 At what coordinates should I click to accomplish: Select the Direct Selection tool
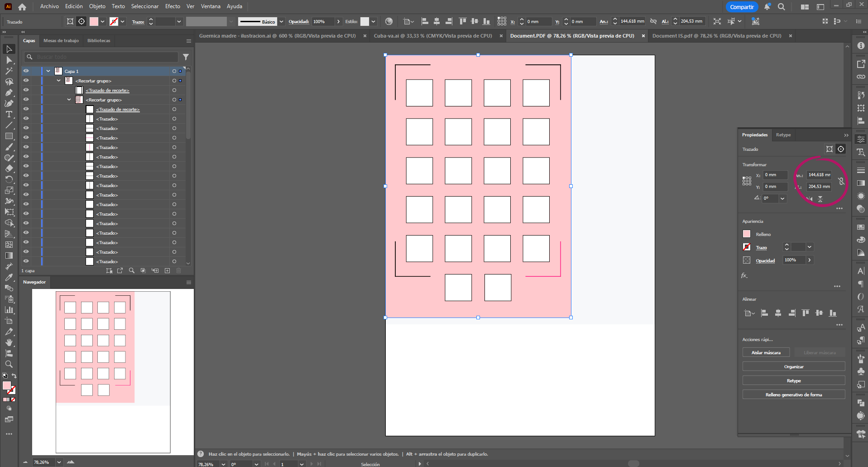9,60
